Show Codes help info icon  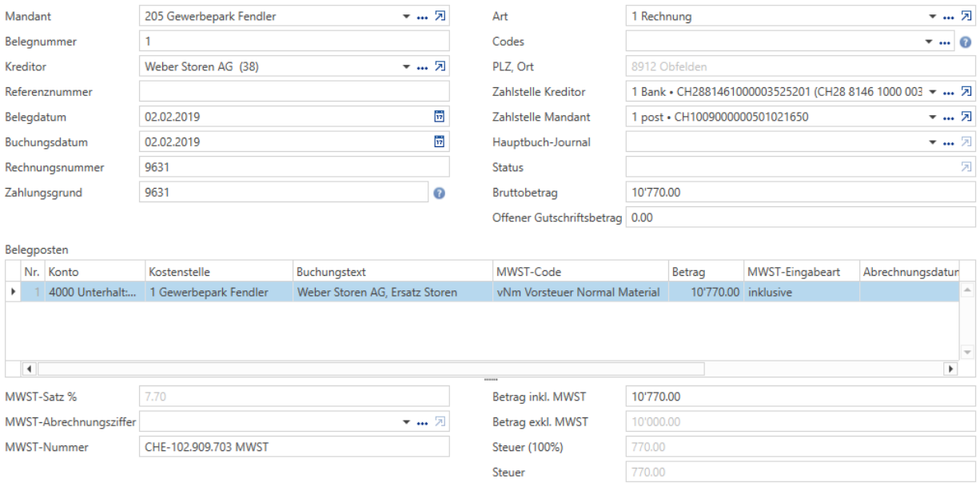[966, 42]
